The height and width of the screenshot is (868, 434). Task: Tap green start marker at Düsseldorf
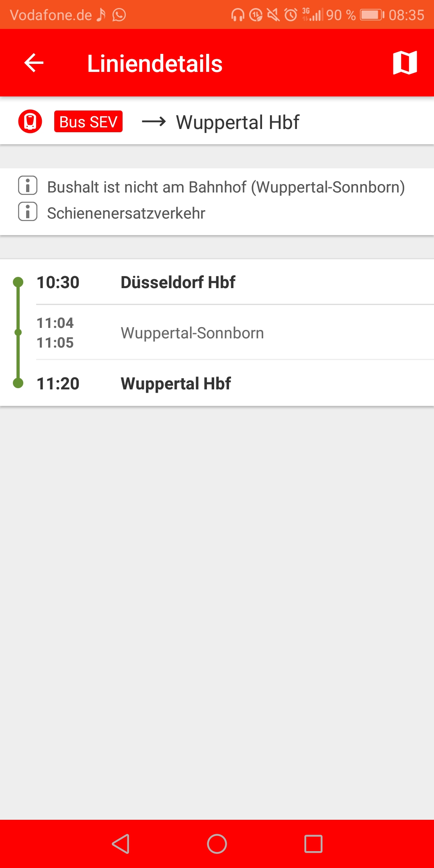point(18,282)
